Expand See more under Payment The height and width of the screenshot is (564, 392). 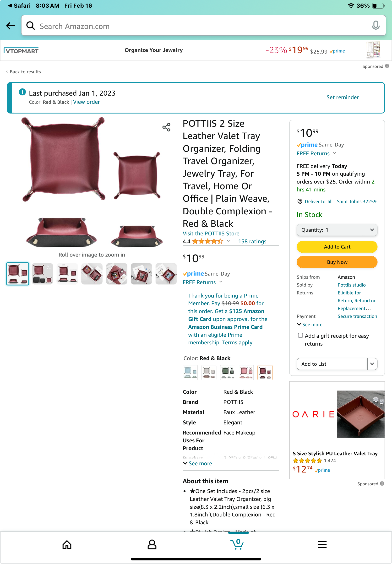310,324
